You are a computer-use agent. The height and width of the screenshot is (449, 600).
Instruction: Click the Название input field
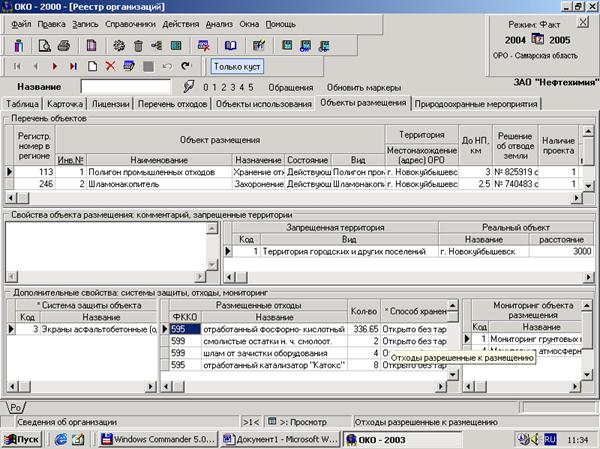pos(126,87)
